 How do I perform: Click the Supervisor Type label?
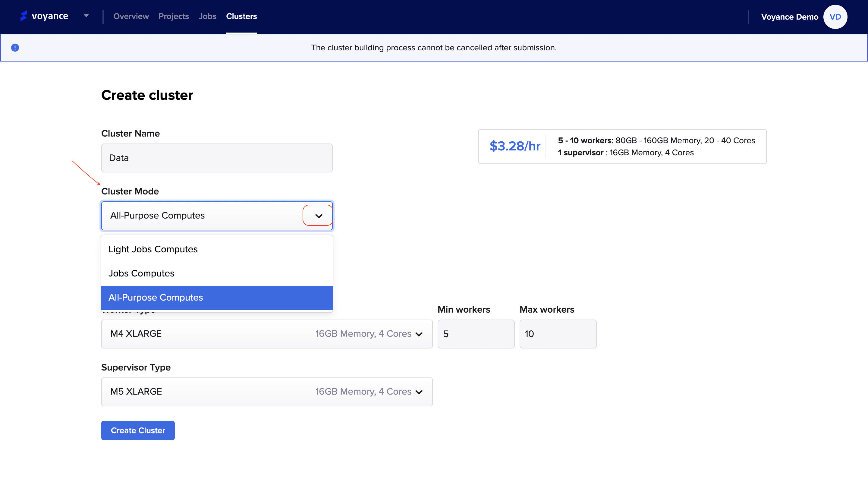click(x=136, y=367)
